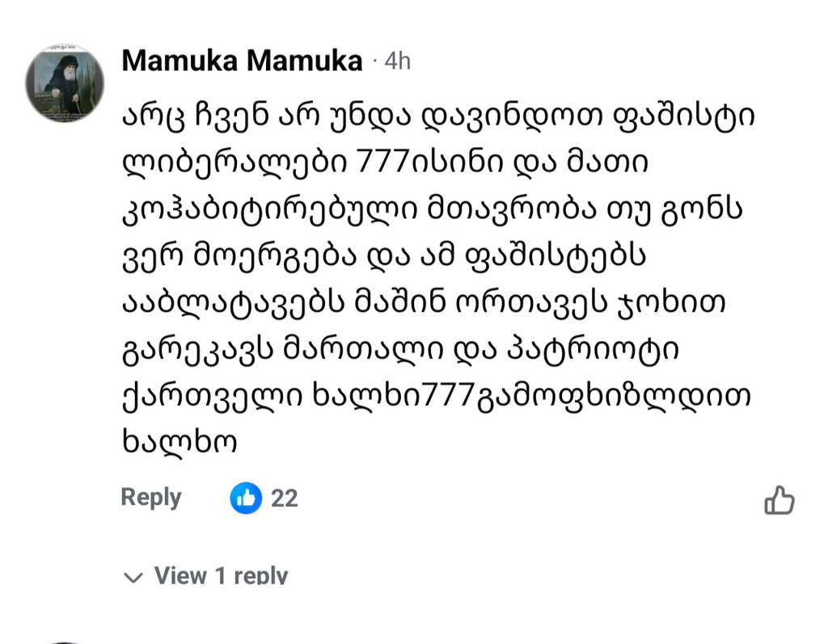828x644 pixels.
Task: Click the 4h timestamp
Action: (x=397, y=61)
